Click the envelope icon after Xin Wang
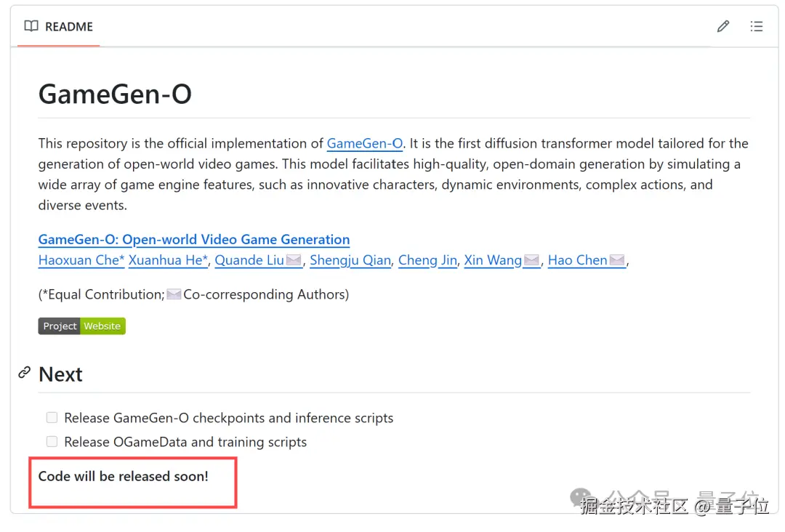Viewport: 785px width, 532px height. (531, 260)
